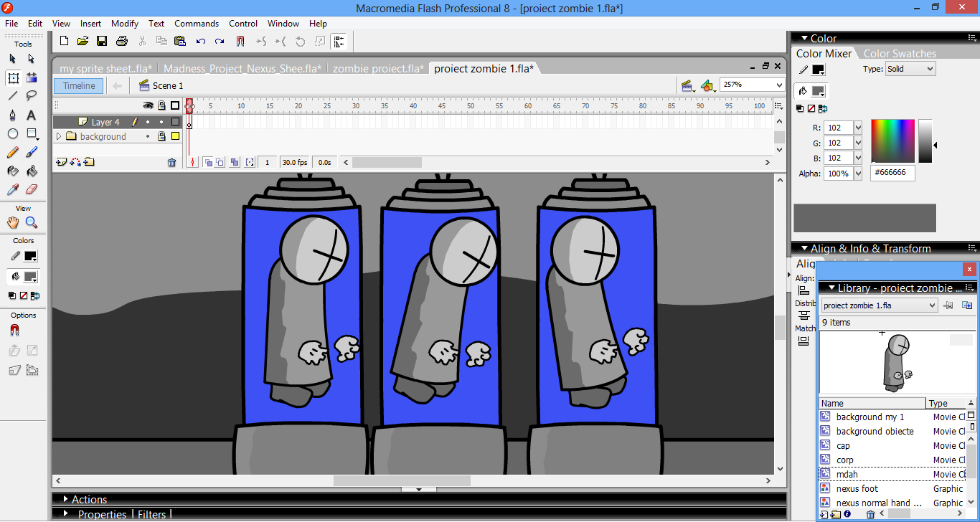The height and width of the screenshot is (522, 980).
Task: Click New Symbol icon in Library panel
Action: point(824,514)
